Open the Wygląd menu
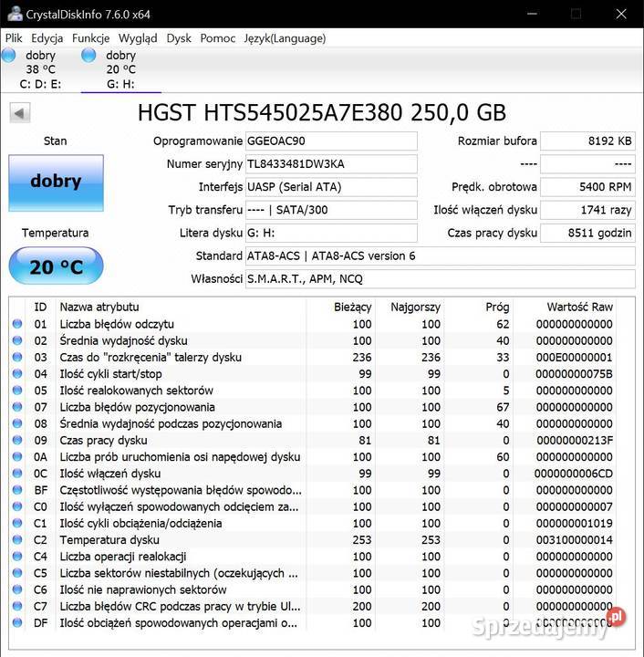Viewport: 644px width, 657px height. (x=138, y=38)
